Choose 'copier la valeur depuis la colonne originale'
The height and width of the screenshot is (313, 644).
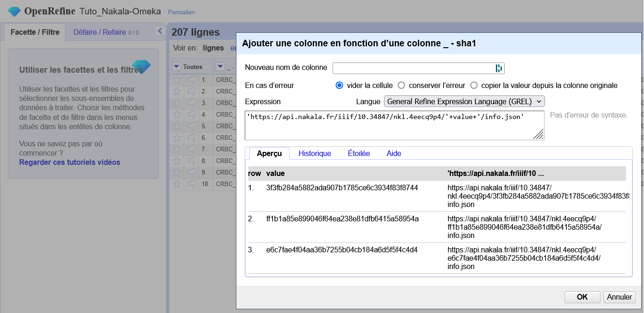474,86
